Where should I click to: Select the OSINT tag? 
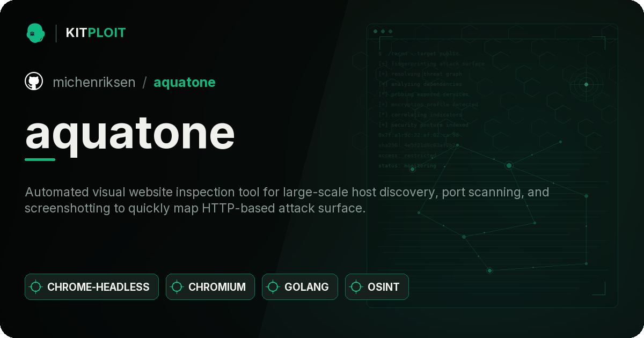tap(377, 286)
